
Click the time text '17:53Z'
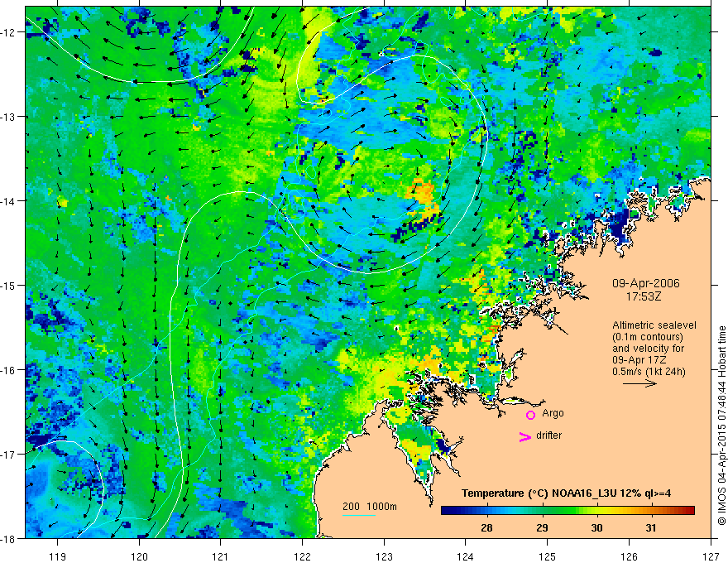click(644, 296)
